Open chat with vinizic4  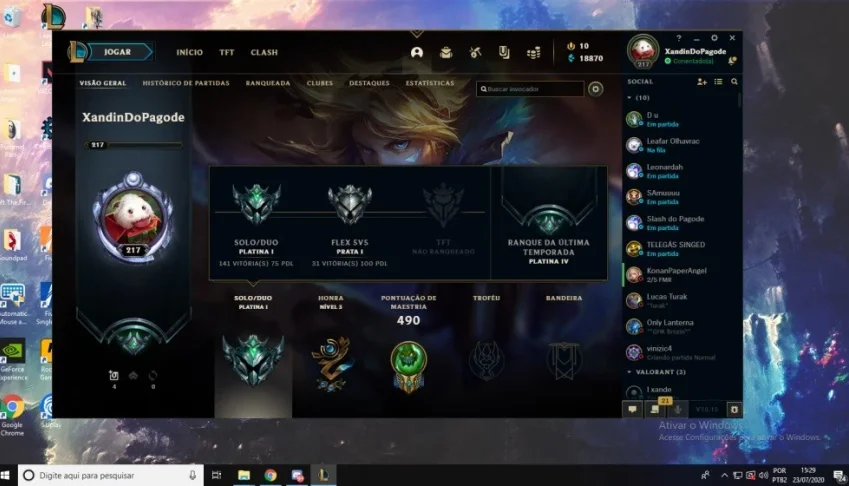pos(680,353)
